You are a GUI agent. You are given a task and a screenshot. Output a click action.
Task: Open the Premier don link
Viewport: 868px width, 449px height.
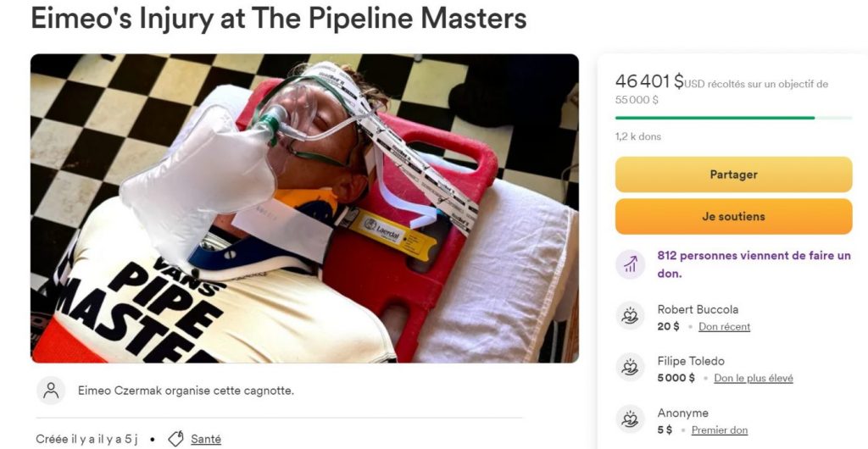pyautogui.click(x=719, y=430)
